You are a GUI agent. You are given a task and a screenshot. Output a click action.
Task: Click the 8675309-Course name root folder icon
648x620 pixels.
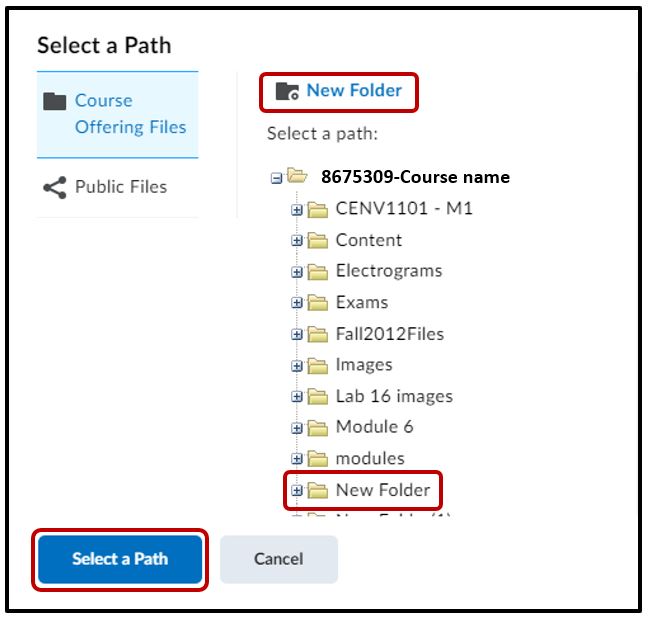(x=297, y=177)
